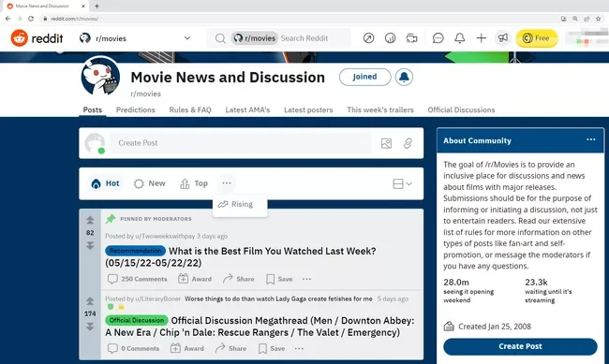
Task: Open u/Twoweekswithpay user profile link
Action: (x=165, y=236)
